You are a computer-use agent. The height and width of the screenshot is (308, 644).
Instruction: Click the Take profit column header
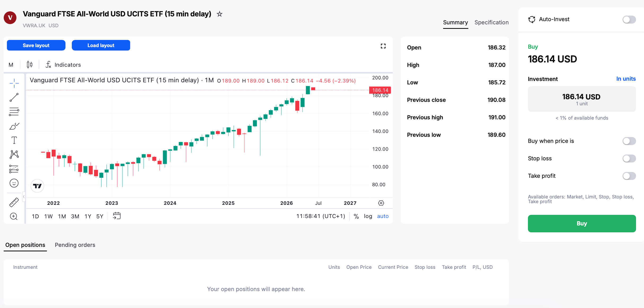pos(454,267)
